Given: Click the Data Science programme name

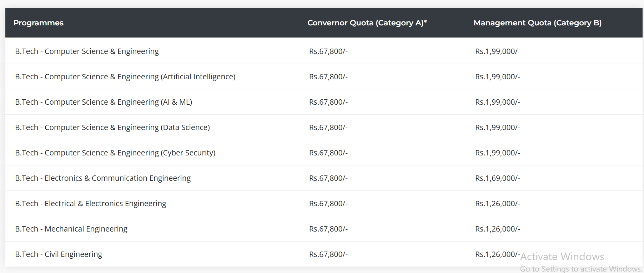Looking at the screenshot, I should (x=112, y=128).
